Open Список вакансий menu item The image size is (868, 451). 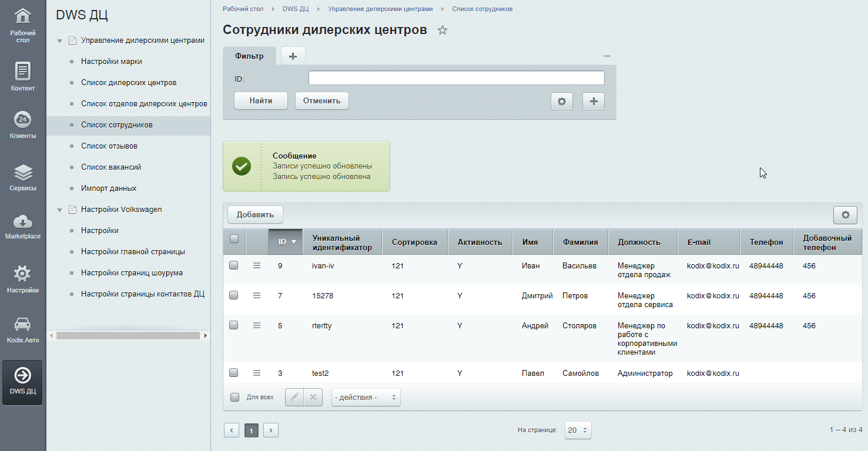coord(111,167)
